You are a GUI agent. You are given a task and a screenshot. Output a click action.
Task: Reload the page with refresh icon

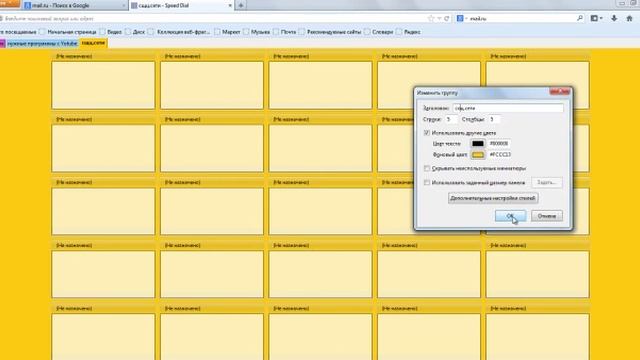pyautogui.click(x=447, y=19)
